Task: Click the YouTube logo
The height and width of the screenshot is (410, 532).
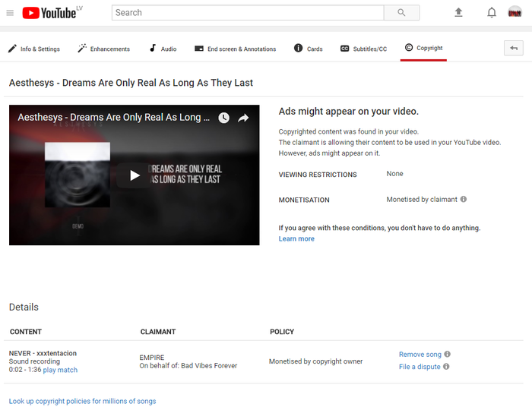Action: click(x=49, y=13)
